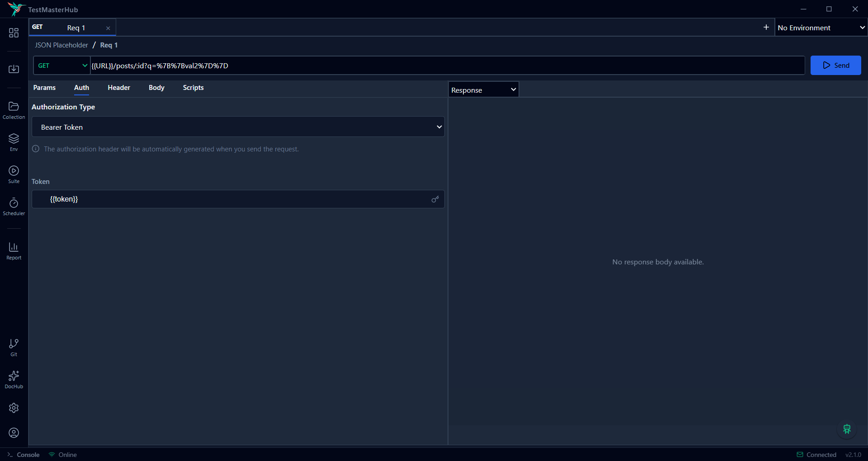Open application settings with the gear icon
The image size is (868, 461).
pos(14,408)
